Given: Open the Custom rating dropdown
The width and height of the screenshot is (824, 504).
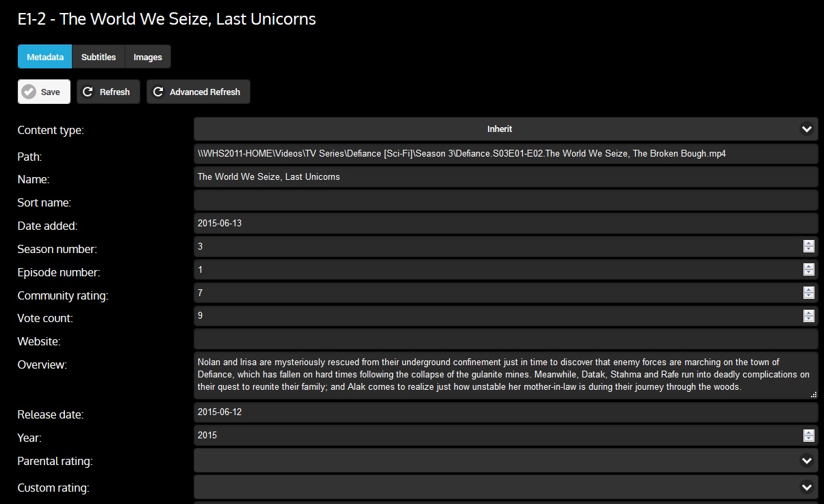Looking at the screenshot, I should pyautogui.click(x=807, y=487).
